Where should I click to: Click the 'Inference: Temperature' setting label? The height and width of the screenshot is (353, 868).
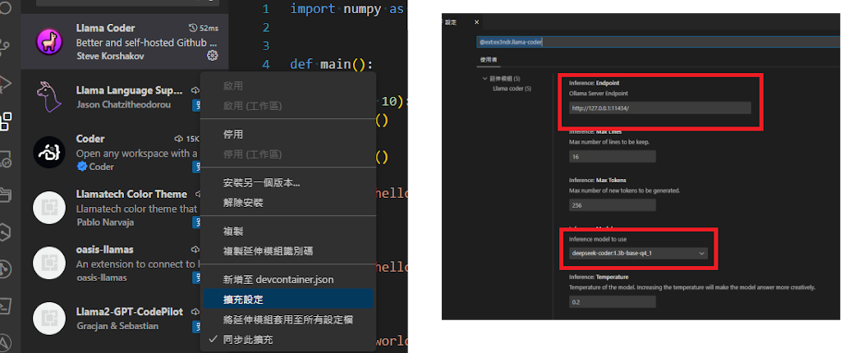[x=599, y=277]
